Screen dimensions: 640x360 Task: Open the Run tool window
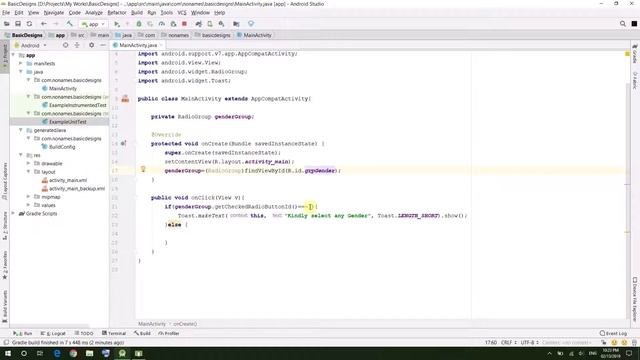(23, 333)
